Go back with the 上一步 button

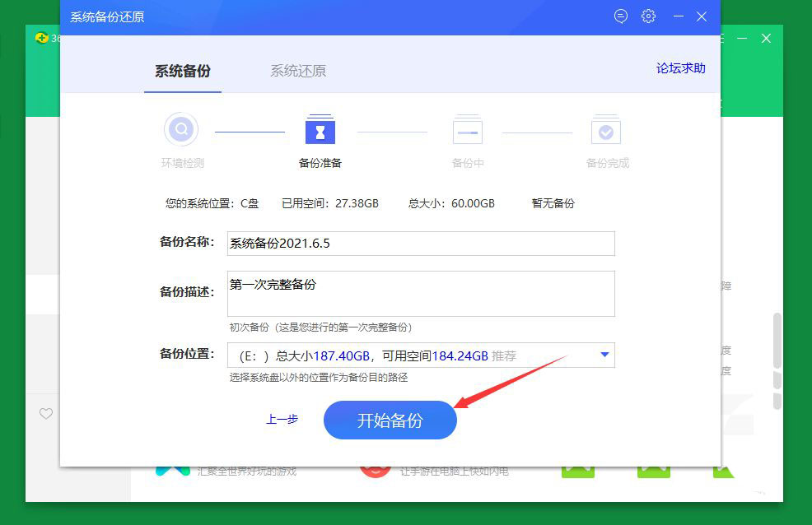click(x=281, y=420)
